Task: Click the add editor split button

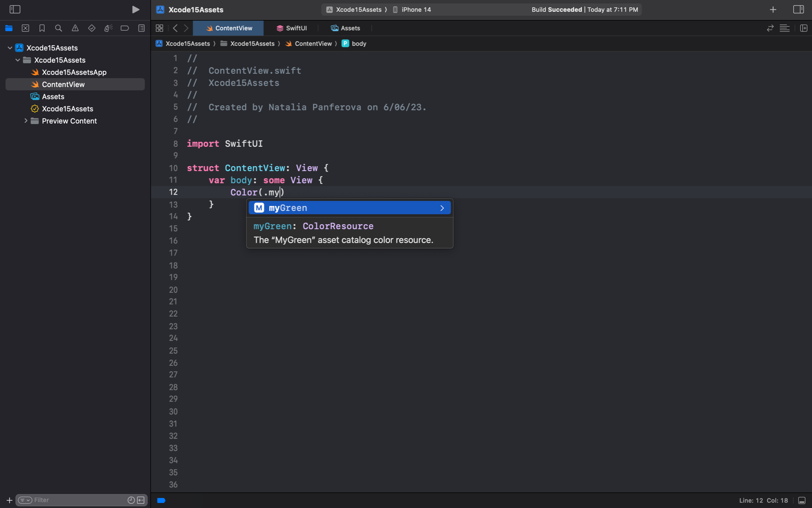Action: tap(803, 28)
